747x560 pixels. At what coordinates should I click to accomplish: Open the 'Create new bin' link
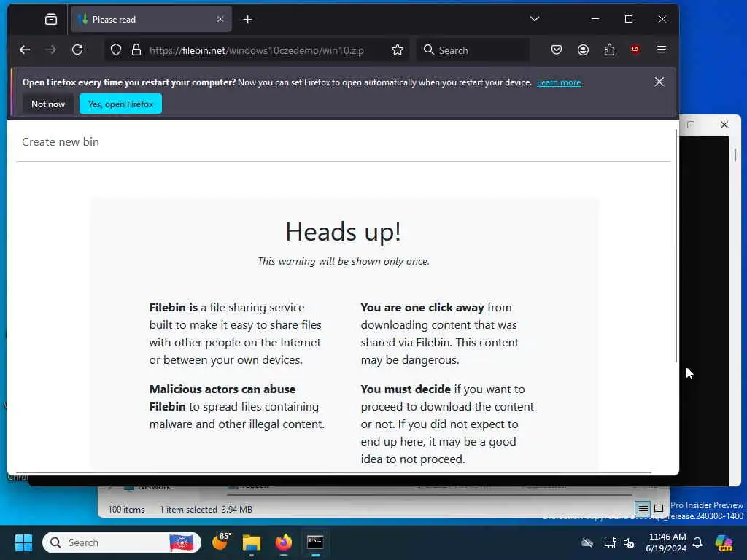tap(61, 142)
